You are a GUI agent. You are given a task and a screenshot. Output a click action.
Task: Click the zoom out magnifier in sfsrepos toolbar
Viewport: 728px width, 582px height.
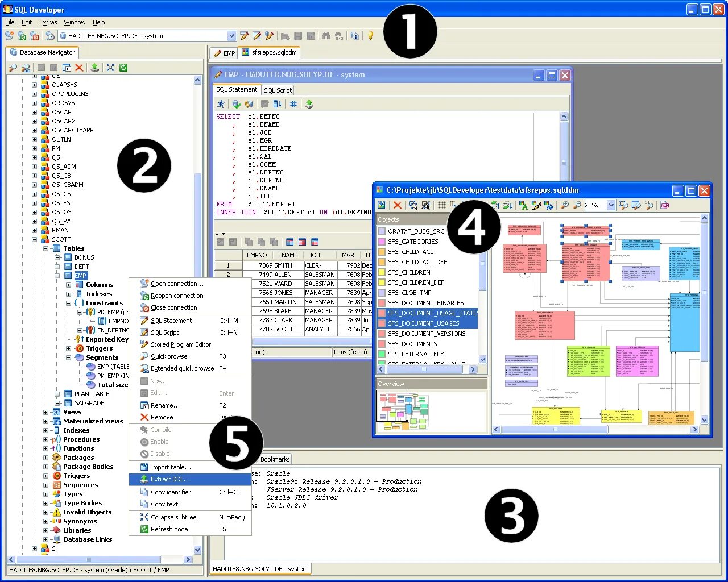tap(577, 205)
